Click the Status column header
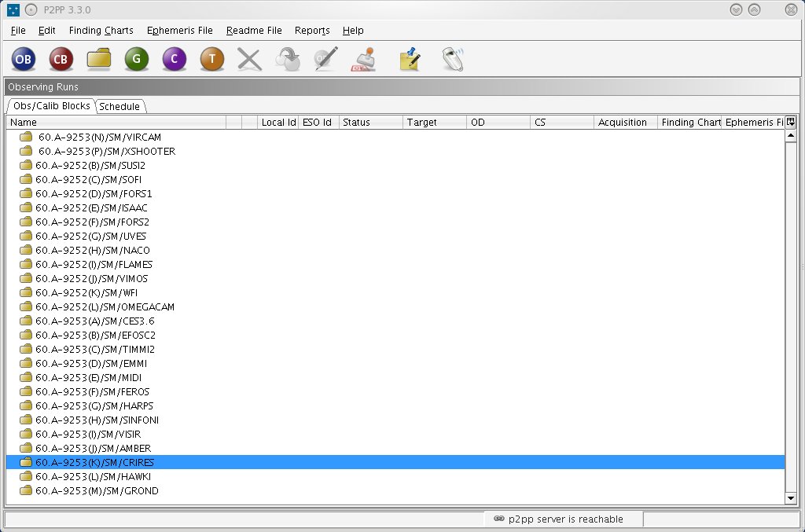The height and width of the screenshot is (532, 805). coord(371,122)
